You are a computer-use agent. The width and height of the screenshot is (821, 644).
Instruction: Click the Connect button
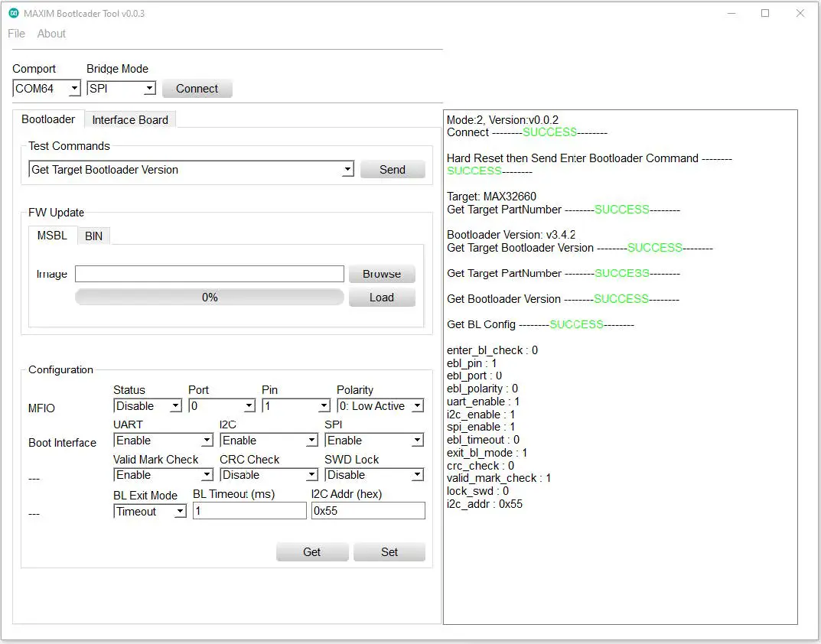(x=197, y=88)
